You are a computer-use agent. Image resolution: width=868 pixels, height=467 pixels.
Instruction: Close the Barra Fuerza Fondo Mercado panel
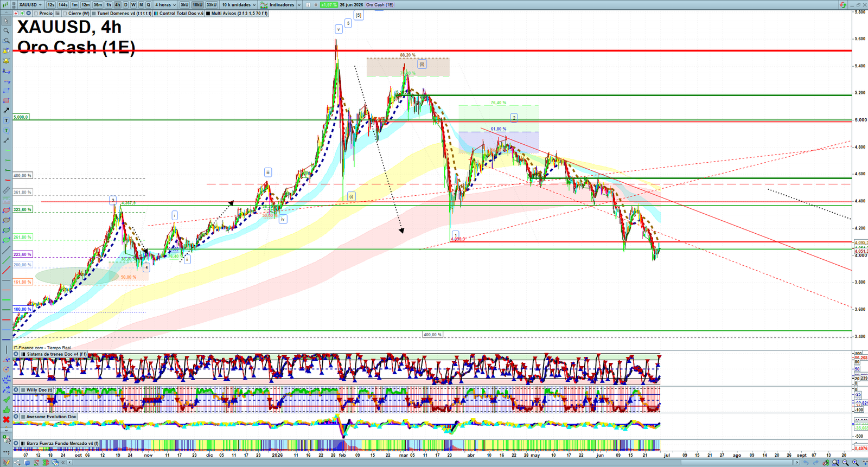tap(16, 443)
